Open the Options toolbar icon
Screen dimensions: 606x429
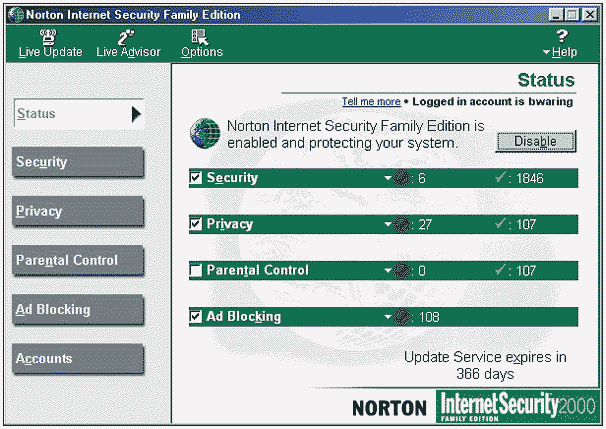pos(202,43)
